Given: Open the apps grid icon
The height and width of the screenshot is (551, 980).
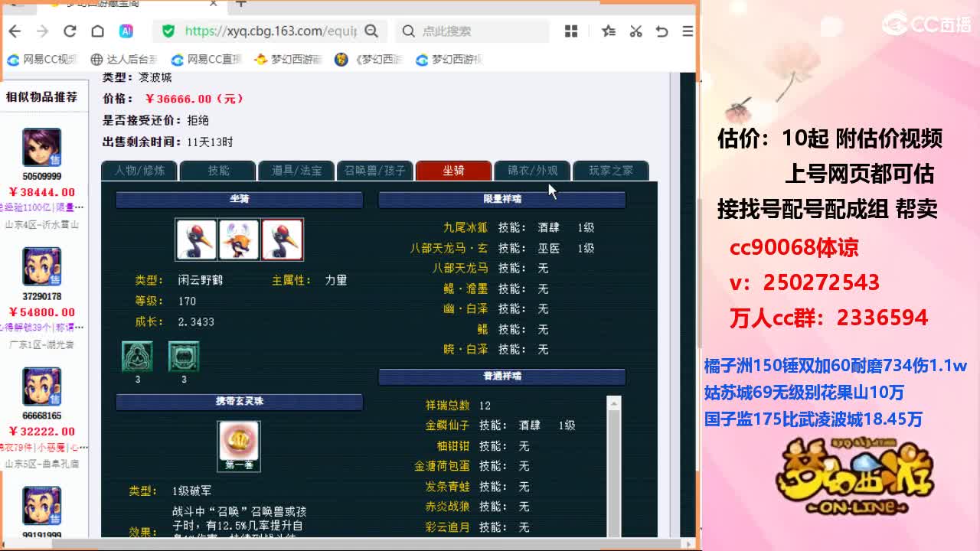Looking at the screenshot, I should pos(571,31).
